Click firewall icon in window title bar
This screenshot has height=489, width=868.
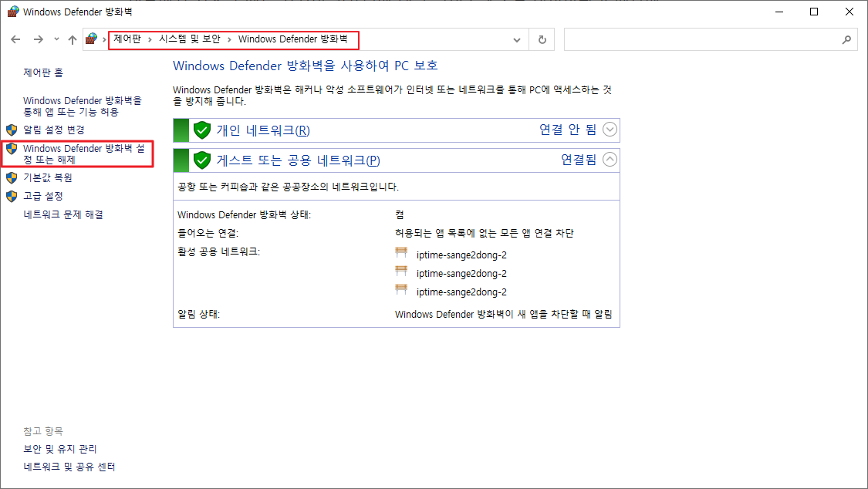pyautogui.click(x=13, y=12)
